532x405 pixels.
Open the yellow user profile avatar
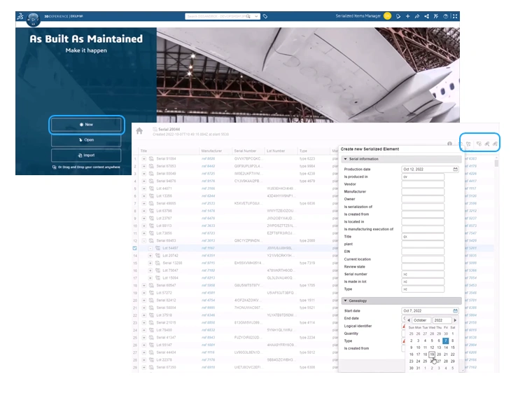(387, 16)
